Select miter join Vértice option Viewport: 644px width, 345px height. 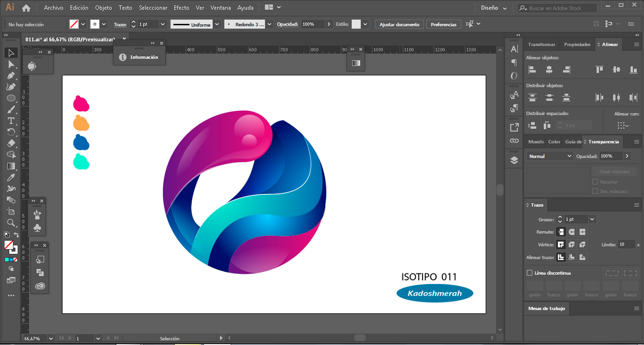561,245
